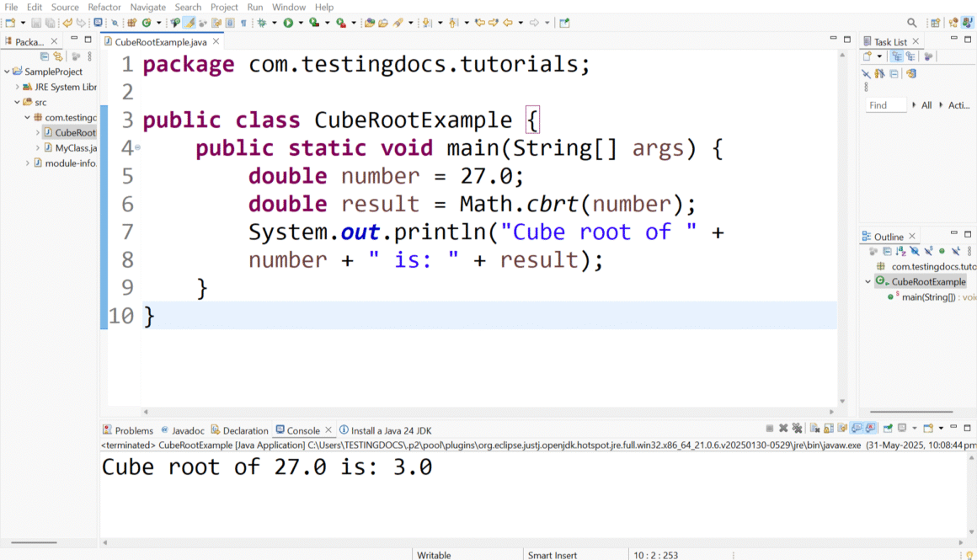This screenshot has height=560, width=977.
Task: Click Remove All Terminated Launches in Console
Action: click(797, 429)
